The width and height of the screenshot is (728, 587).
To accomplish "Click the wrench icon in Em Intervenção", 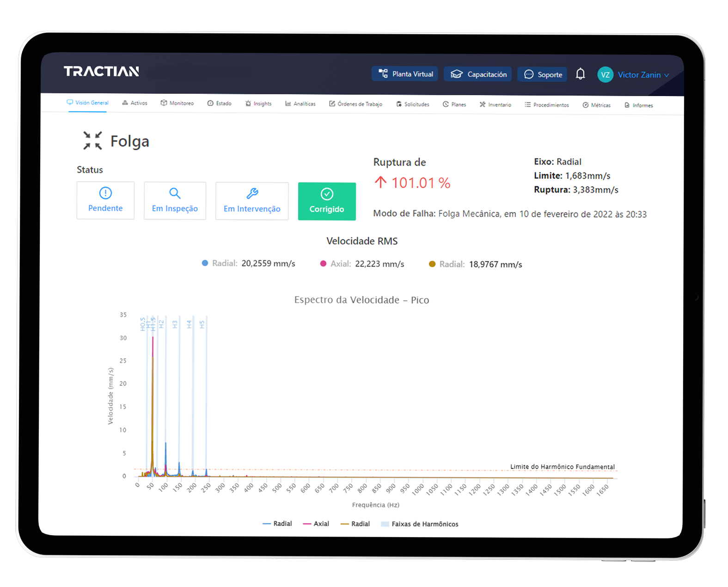I will 252,193.
